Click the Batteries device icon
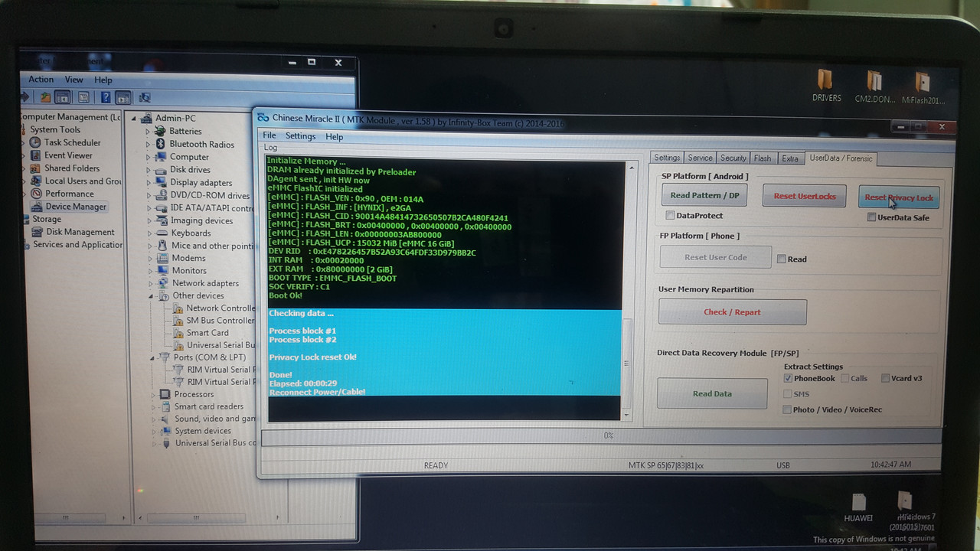The height and width of the screenshot is (551, 980). coord(161,131)
